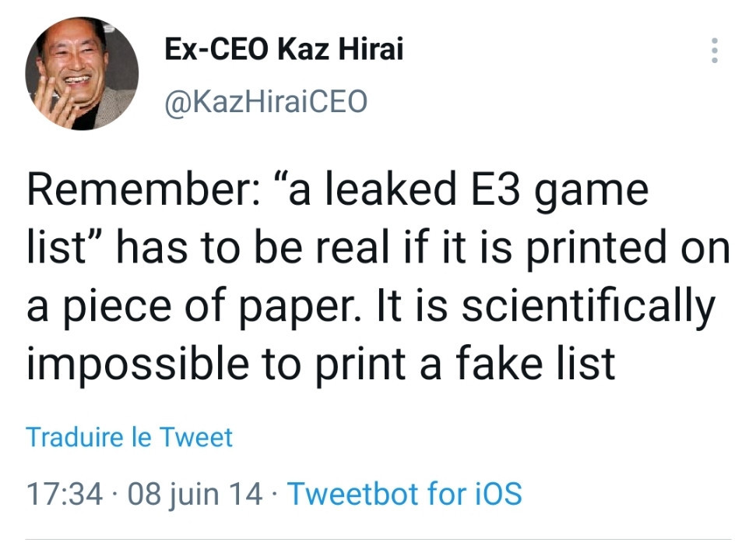Open the "Tweetbot for iOS" source link
Screen dimensions: 756x546
[x=404, y=493]
